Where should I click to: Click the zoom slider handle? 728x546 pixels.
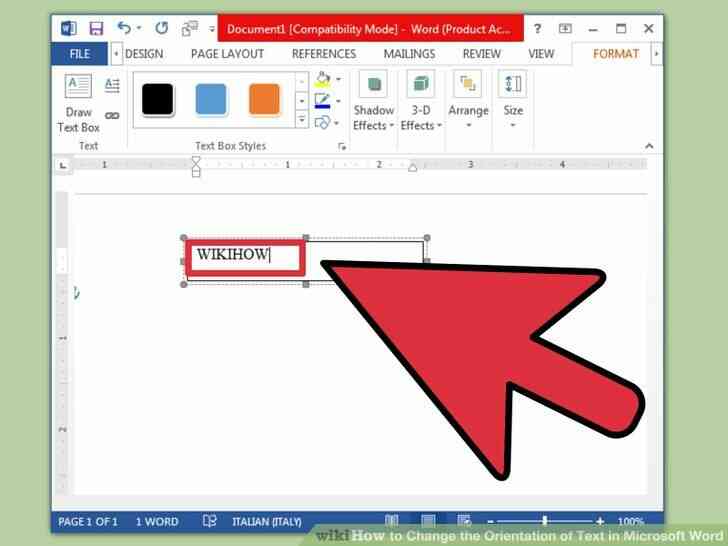click(x=545, y=520)
